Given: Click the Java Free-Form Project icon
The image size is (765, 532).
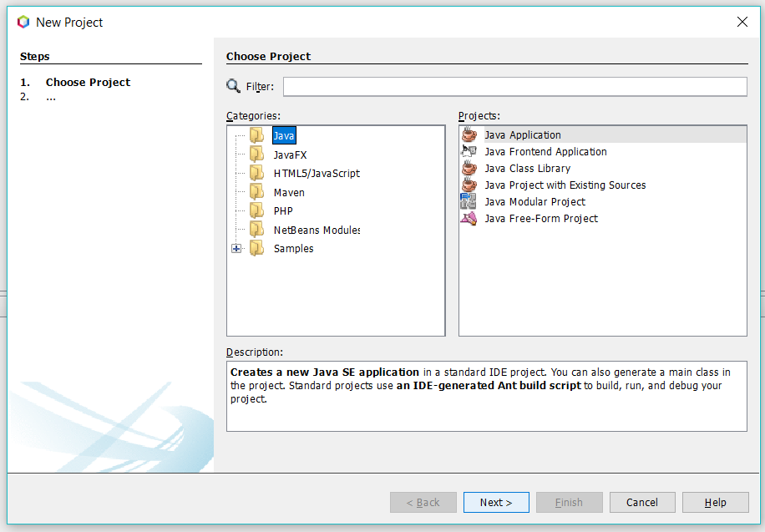Looking at the screenshot, I should pyautogui.click(x=469, y=218).
